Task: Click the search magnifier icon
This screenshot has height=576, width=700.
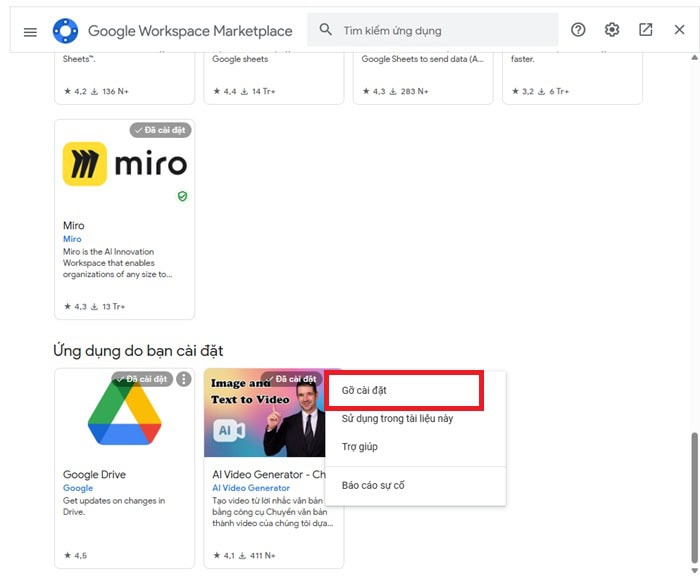Action: point(325,30)
